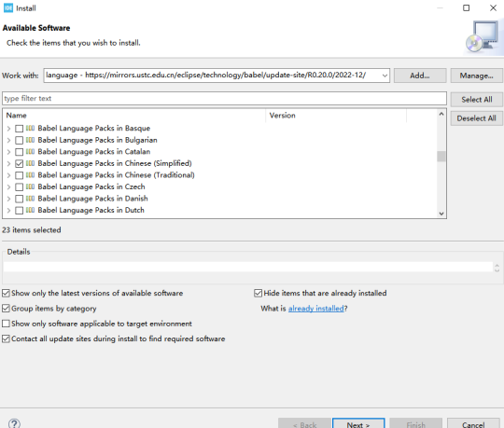Viewport: 504px width, 428px height.
Task: Select Babel Language Packs in Bulgarian row
Action: (97, 140)
